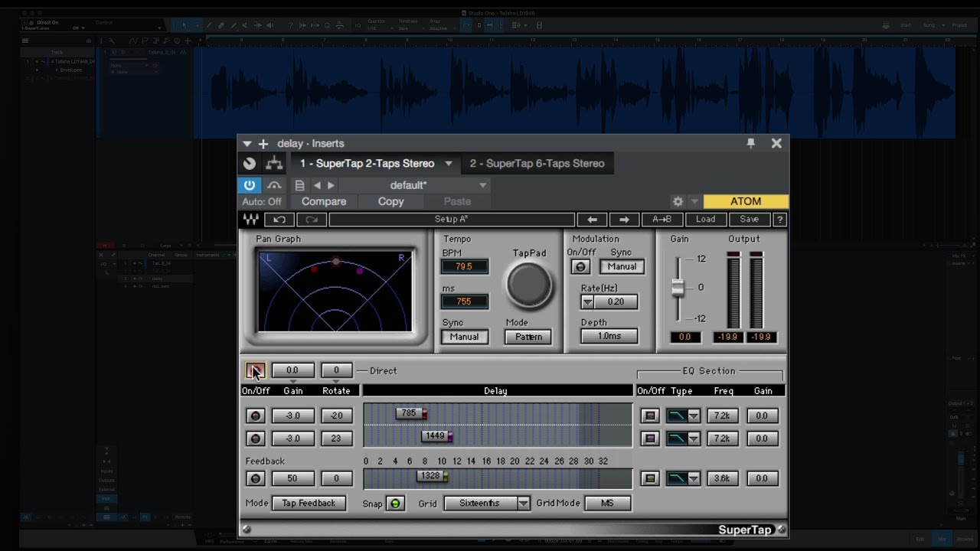This screenshot has height=551, width=980.
Task: Toggle Modulation on/off button
Action: point(580,266)
